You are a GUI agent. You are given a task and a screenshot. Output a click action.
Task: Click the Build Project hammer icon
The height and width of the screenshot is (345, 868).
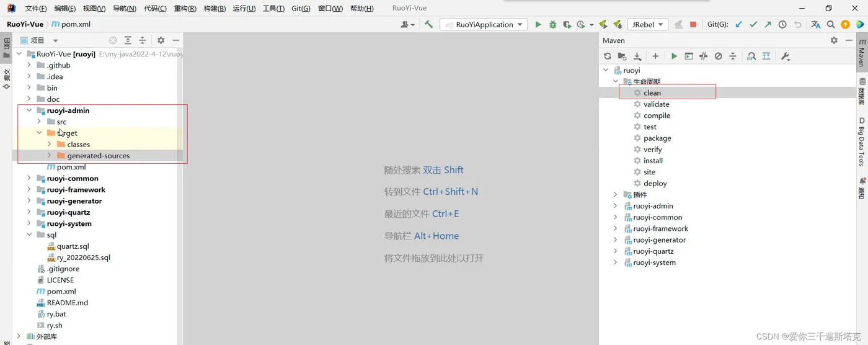click(428, 24)
